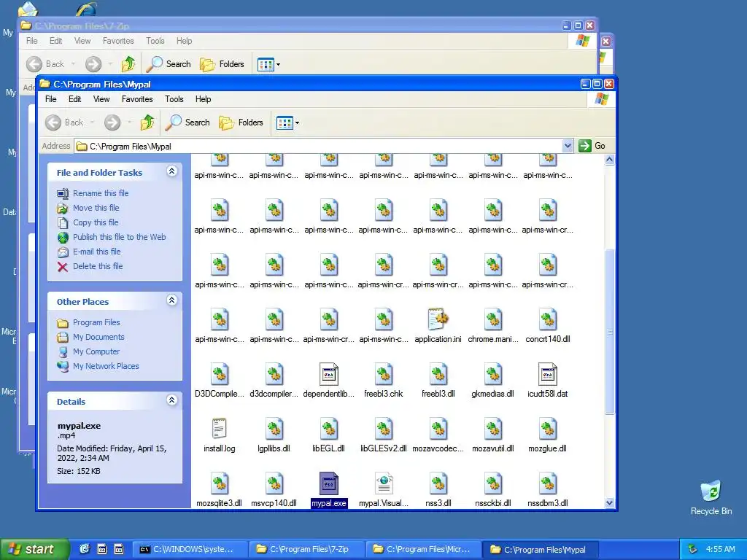The height and width of the screenshot is (560, 747).
Task: Select the gkmedias.dll file
Action: click(x=492, y=381)
